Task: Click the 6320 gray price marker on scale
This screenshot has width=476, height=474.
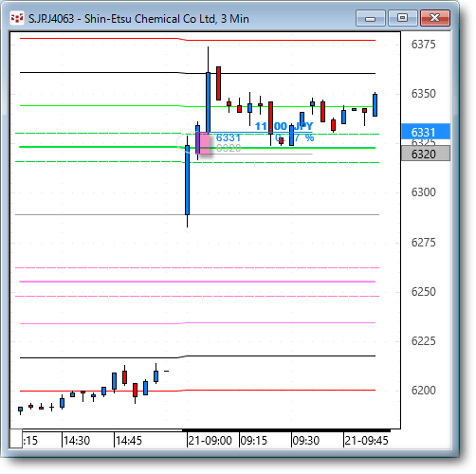Action: coord(426,154)
